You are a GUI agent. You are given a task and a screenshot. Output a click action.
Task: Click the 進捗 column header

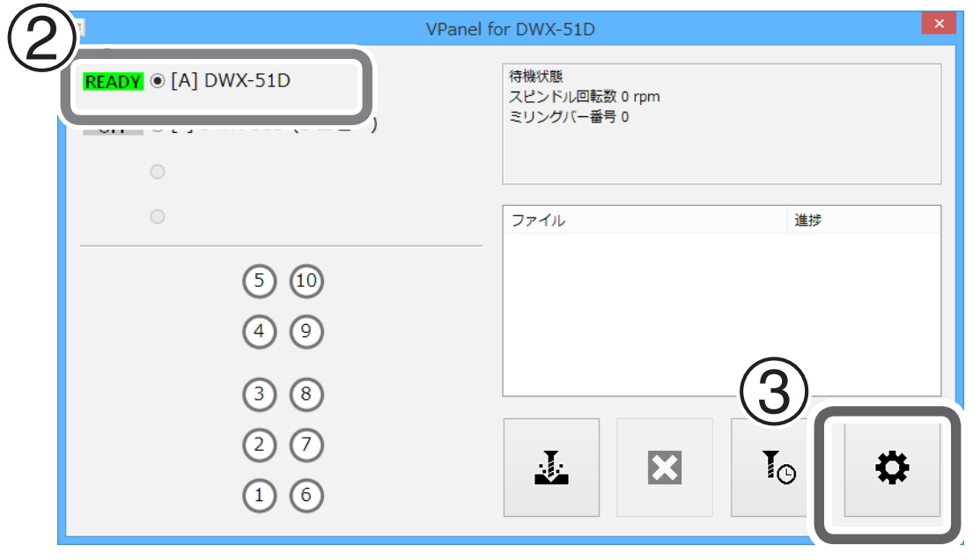[x=863, y=220]
